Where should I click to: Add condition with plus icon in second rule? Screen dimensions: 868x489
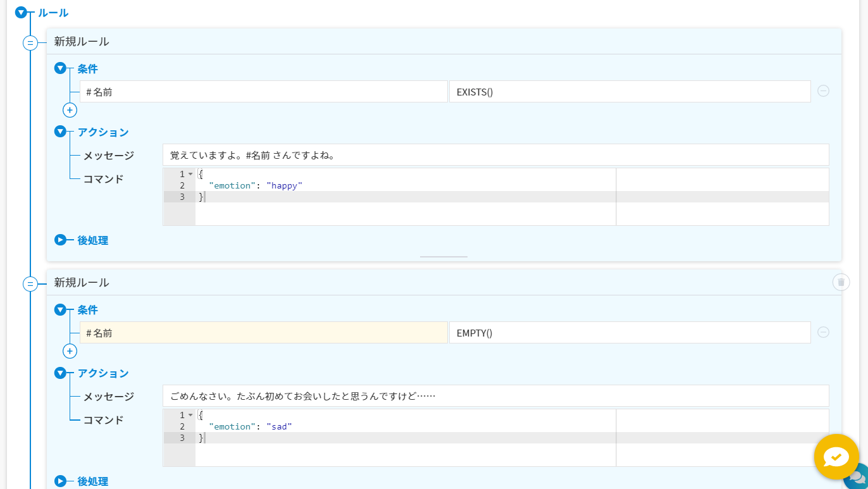click(x=70, y=351)
